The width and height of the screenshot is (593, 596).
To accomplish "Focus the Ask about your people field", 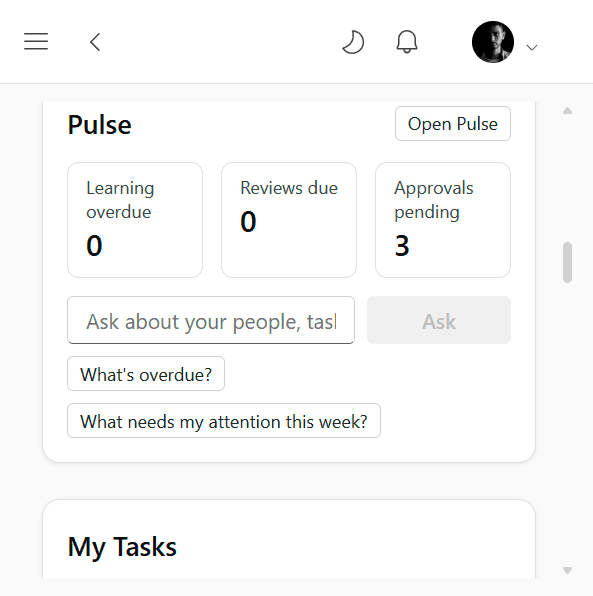I will tap(211, 320).
